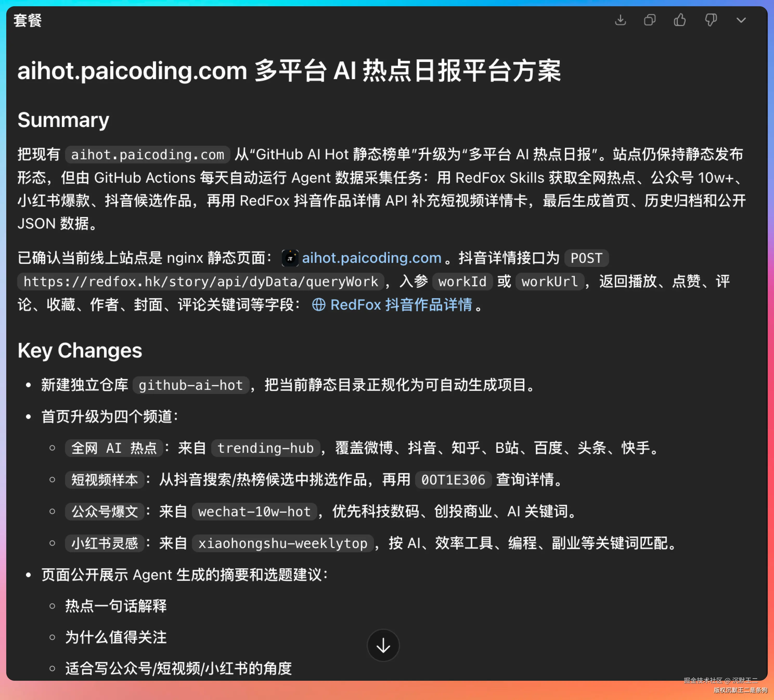Open the blue aihot.paicoding.com link

(x=372, y=258)
